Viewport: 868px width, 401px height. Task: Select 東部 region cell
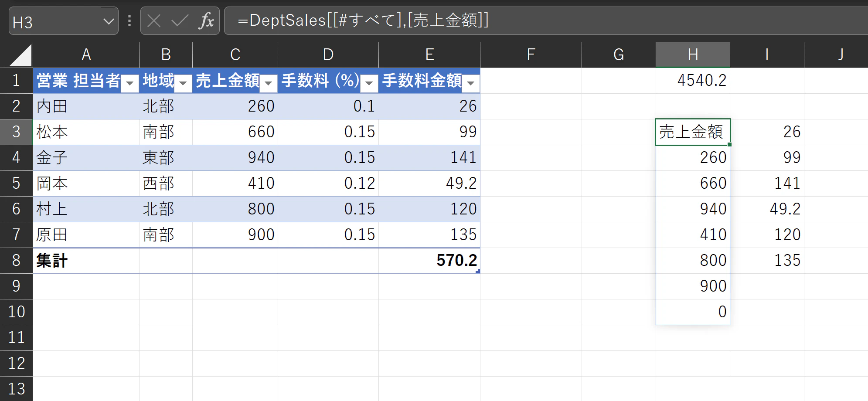(x=166, y=158)
